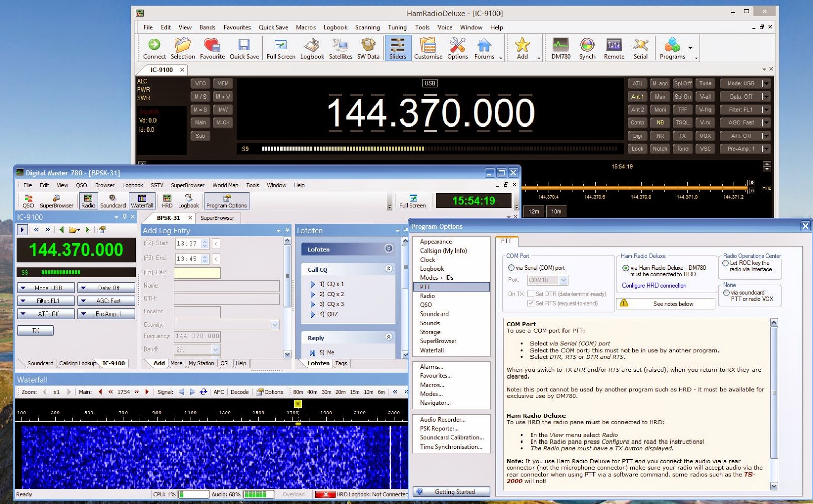Click the waterfall frequency marker at 1734
813x504 pixels.
(298, 404)
